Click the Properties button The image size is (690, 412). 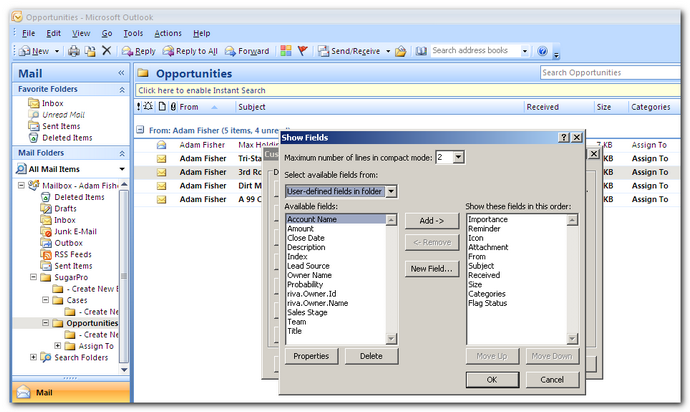(x=311, y=356)
